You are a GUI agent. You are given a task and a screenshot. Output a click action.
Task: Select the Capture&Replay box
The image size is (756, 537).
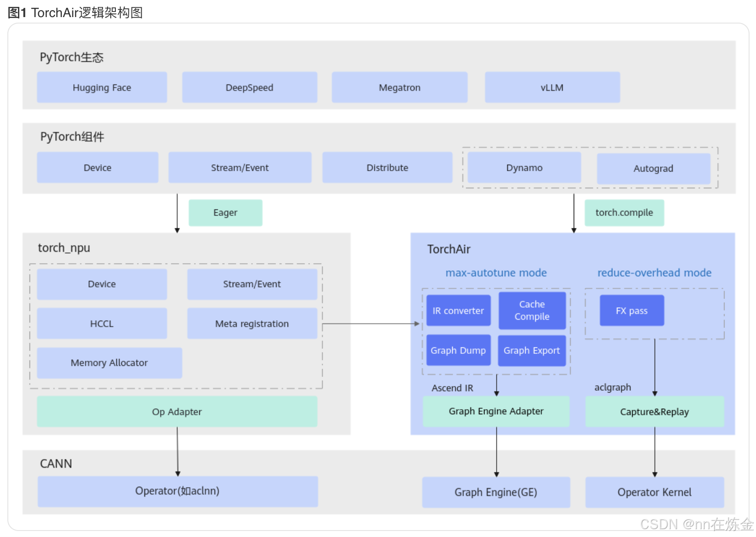click(x=654, y=412)
